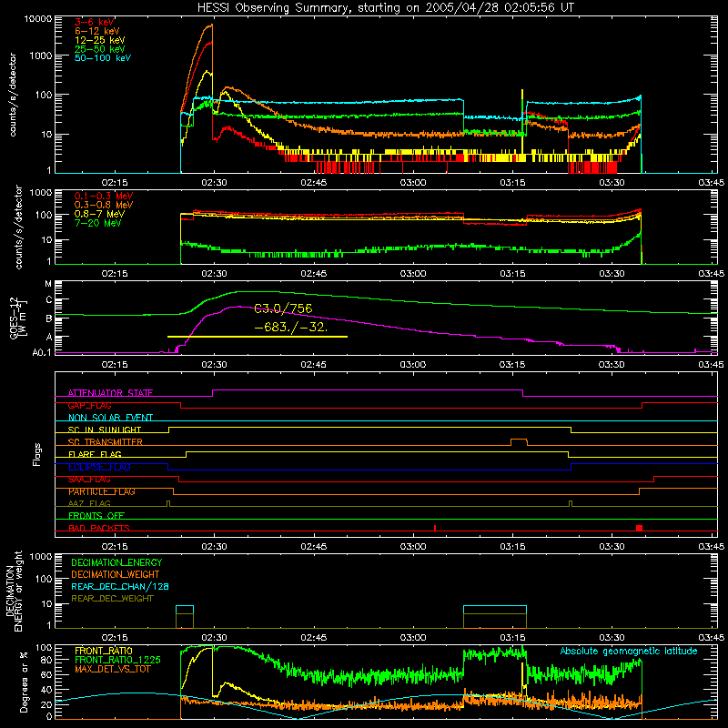
Task: Click the 03:30 tick label under MeV plot
Action: [612, 274]
